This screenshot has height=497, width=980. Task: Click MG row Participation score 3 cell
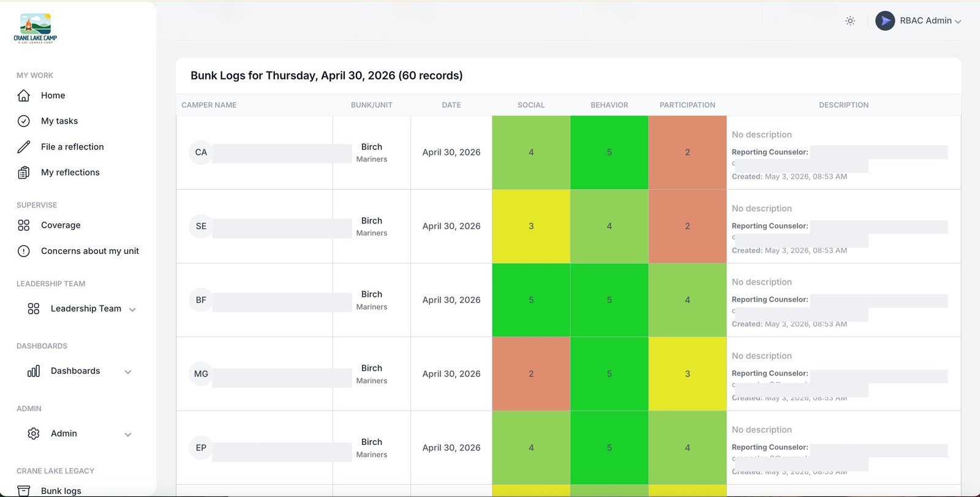click(x=687, y=374)
